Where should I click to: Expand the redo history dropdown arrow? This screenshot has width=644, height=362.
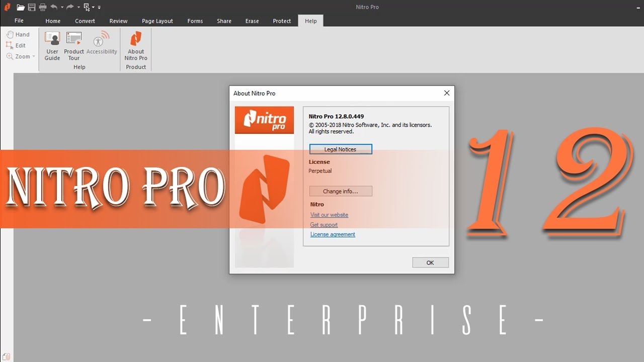[78, 8]
